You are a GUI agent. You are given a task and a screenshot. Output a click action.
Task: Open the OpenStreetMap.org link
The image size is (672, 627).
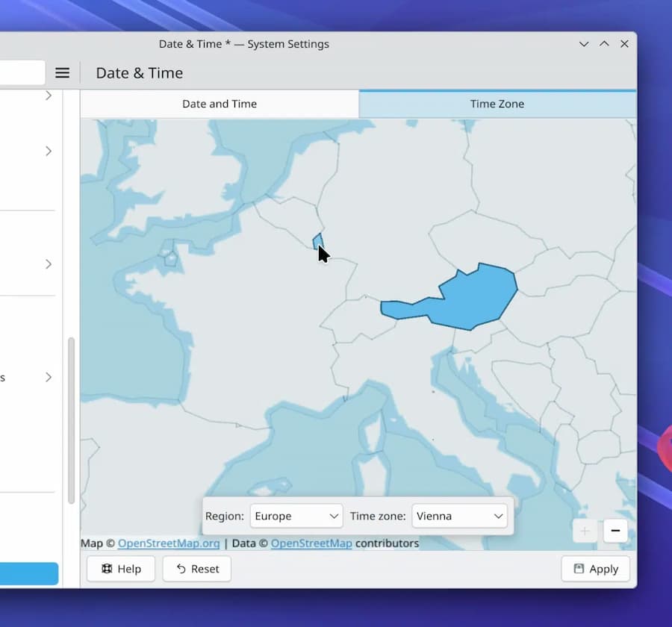[x=169, y=543]
